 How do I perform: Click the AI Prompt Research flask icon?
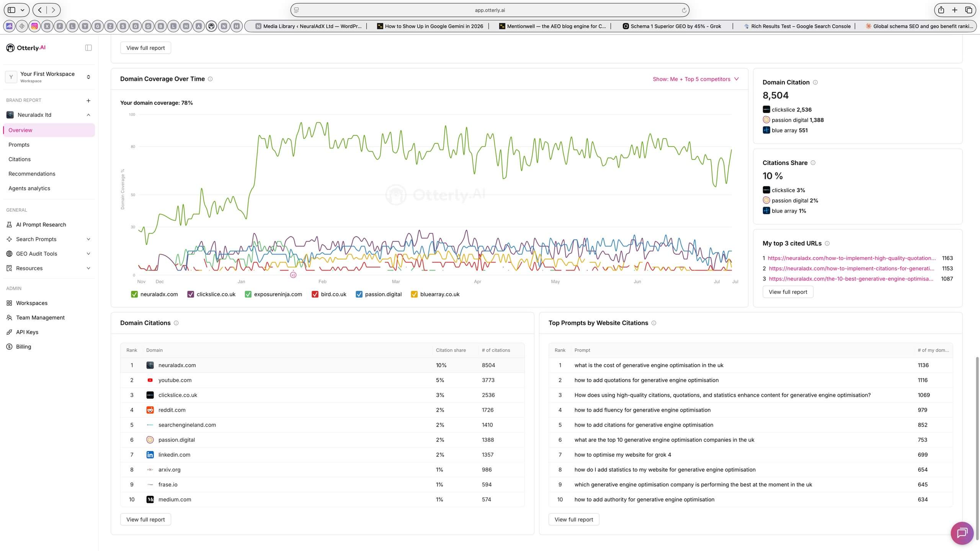[x=9, y=225]
